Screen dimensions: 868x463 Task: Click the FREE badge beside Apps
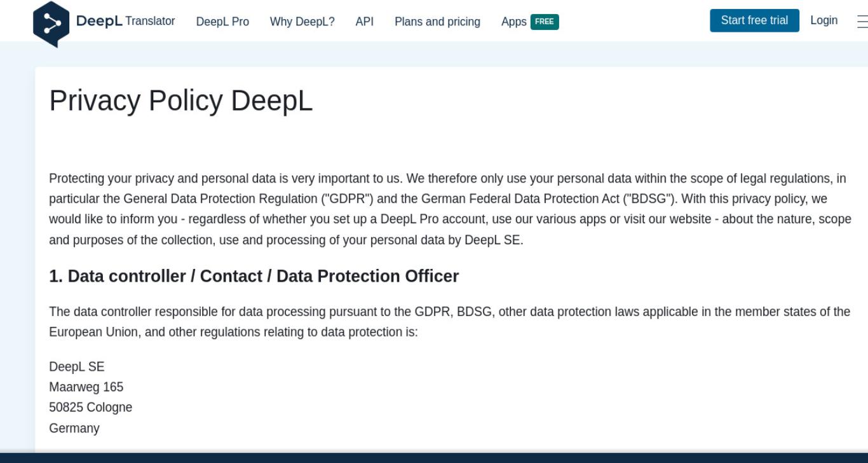pos(545,22)
